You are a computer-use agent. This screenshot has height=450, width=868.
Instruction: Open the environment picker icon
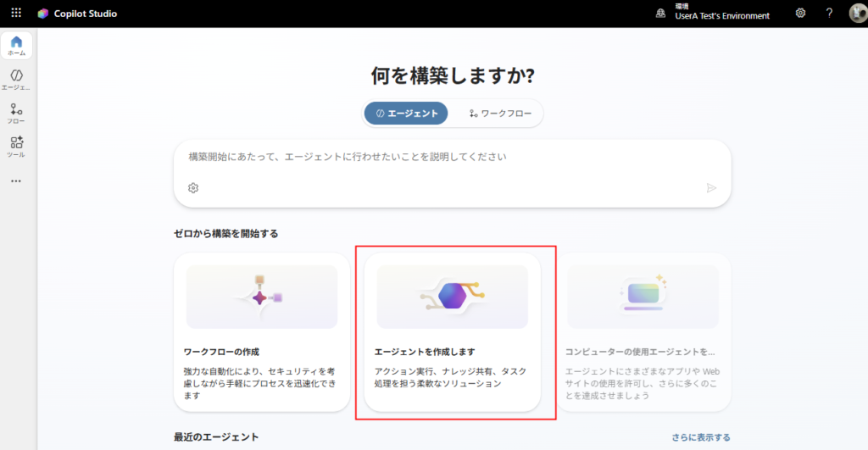[660, 14]
